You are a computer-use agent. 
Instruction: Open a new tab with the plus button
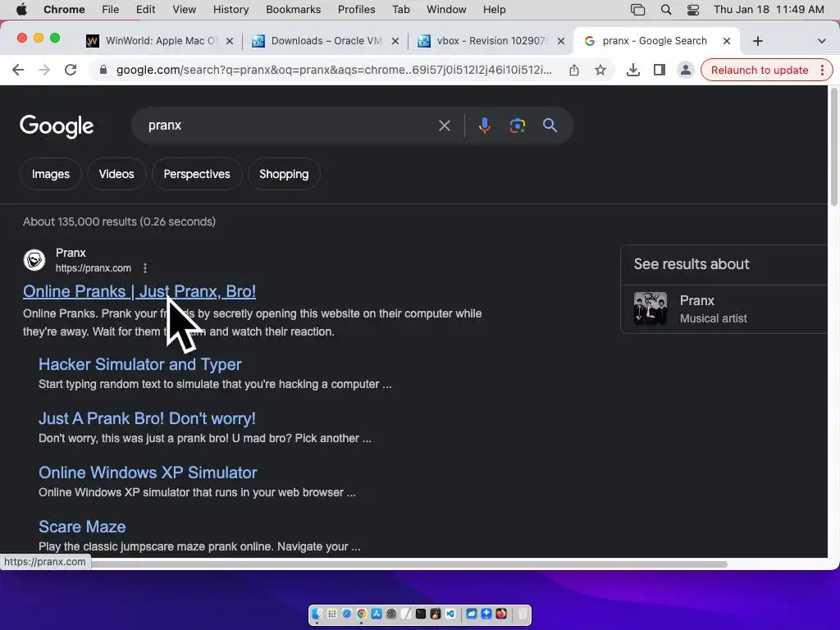point(757,41)
